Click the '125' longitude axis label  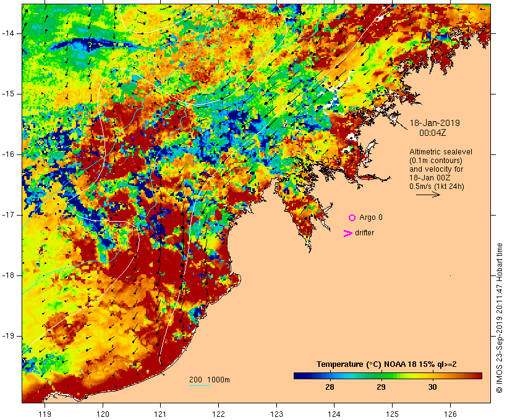pos(392,414)
